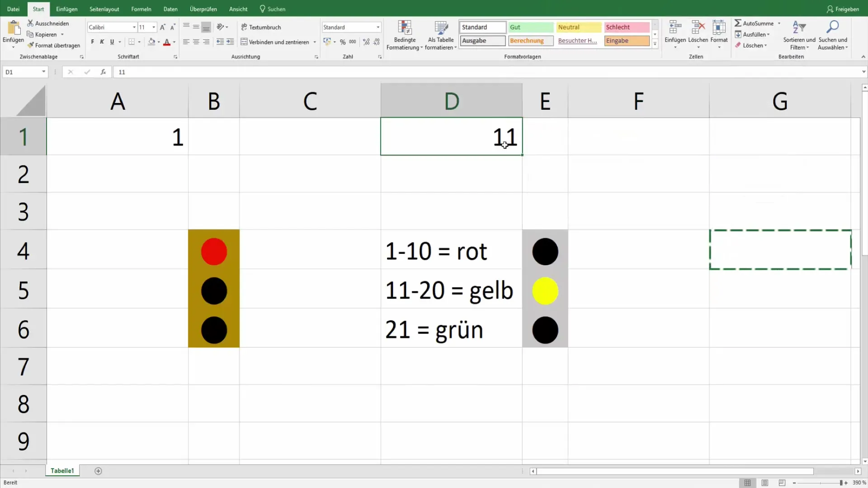Add a new sheet with plus icon
The width and height of the screenshot is (868, 488).
[x=98, y=471]
